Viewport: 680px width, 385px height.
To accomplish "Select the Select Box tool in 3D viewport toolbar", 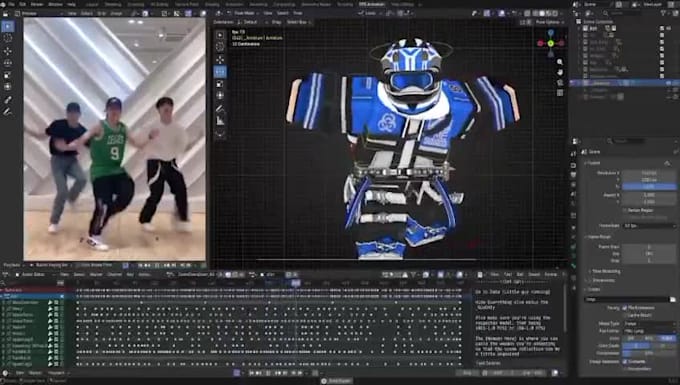I will click(220, 35).
